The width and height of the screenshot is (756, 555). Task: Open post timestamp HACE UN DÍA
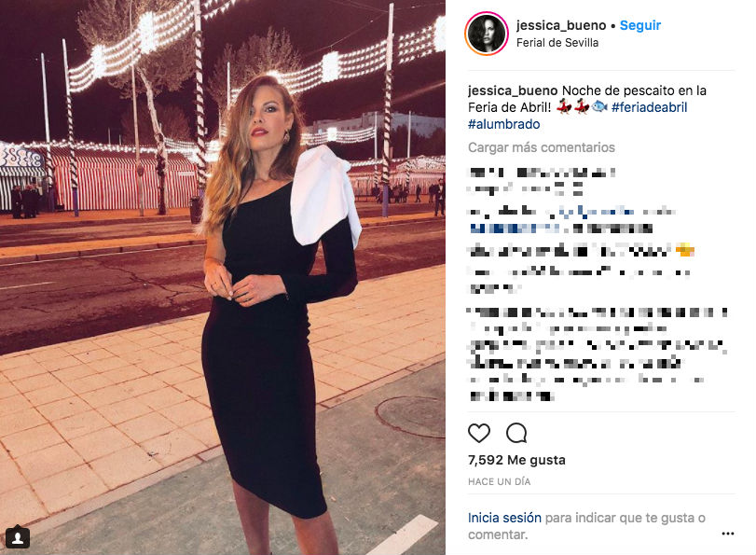499,481
